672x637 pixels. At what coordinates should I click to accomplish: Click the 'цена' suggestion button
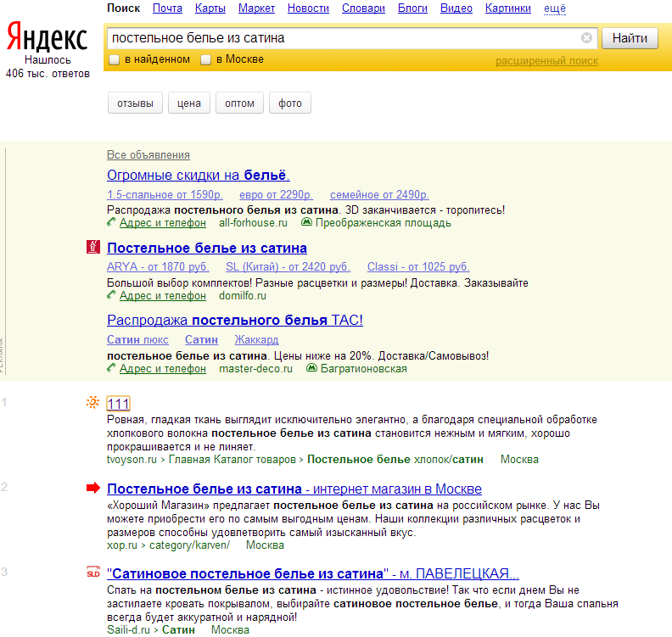[189, 103]
